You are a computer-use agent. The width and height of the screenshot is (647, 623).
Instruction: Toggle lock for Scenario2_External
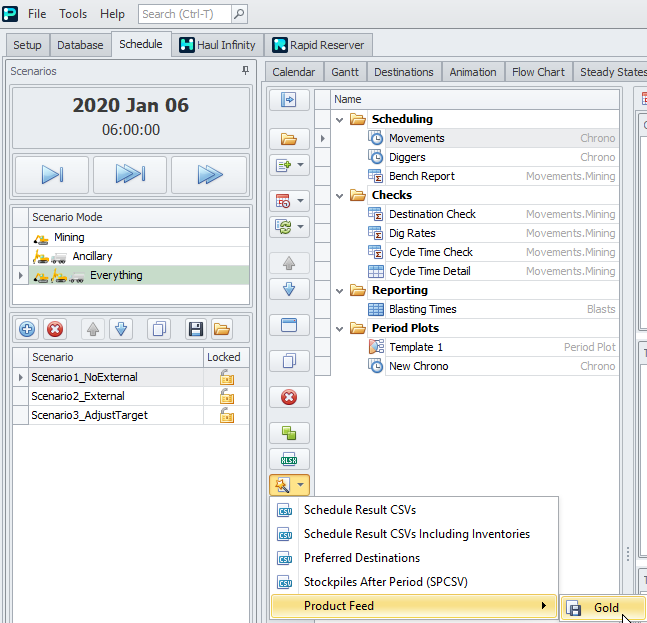(x=226, y=396)
